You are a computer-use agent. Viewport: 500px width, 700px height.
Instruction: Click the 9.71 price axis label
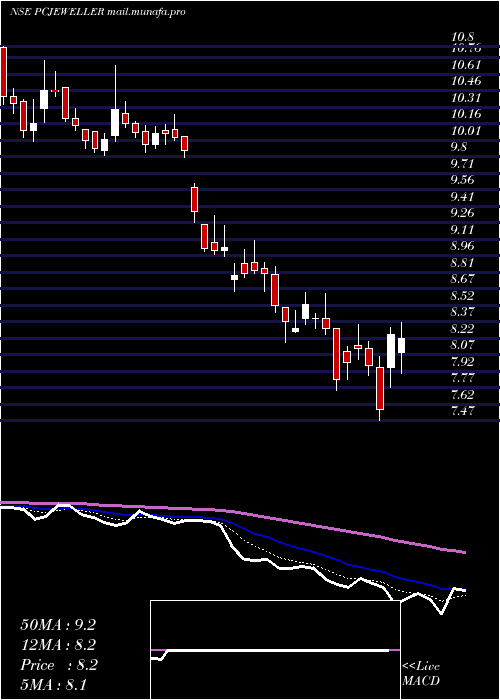[x=462, y=163]
